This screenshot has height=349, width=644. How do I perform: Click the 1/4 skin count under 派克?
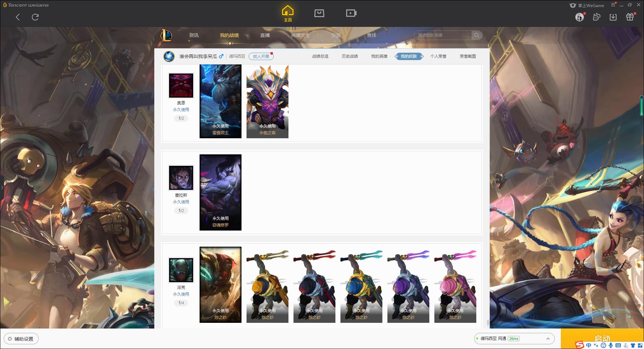coord(181,303)
